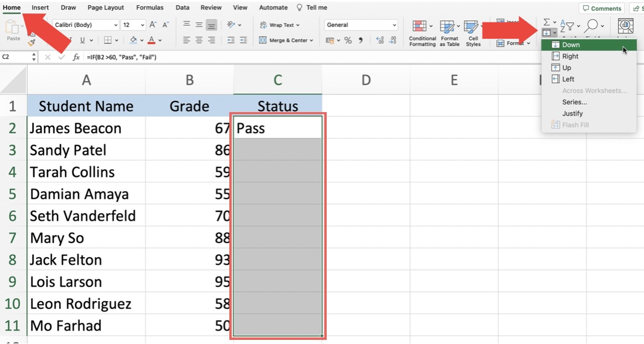The height and width of the screenshot is (344, 644).
Task: Open the Data tab
Action: coord(182,8)
